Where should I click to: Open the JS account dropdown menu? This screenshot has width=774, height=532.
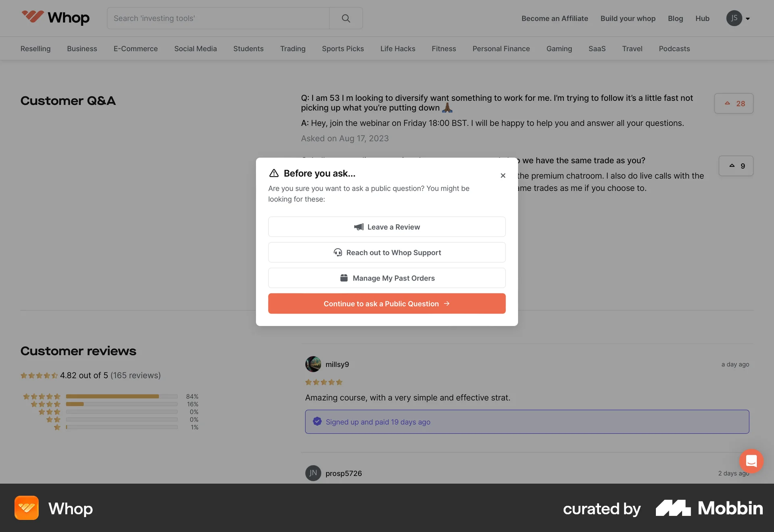pos(738,18)
